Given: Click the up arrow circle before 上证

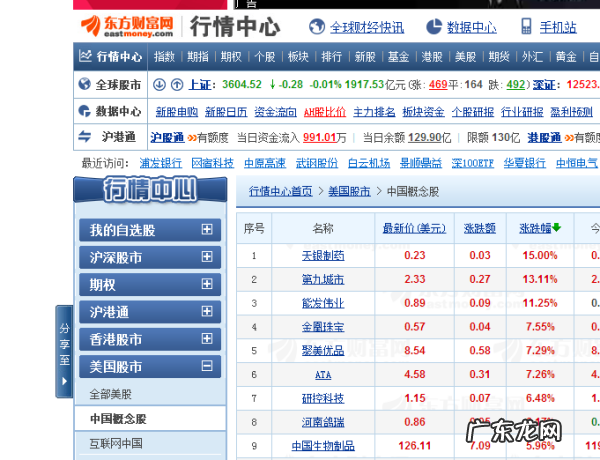Looking at the screenshot, I should pos(177,84).
